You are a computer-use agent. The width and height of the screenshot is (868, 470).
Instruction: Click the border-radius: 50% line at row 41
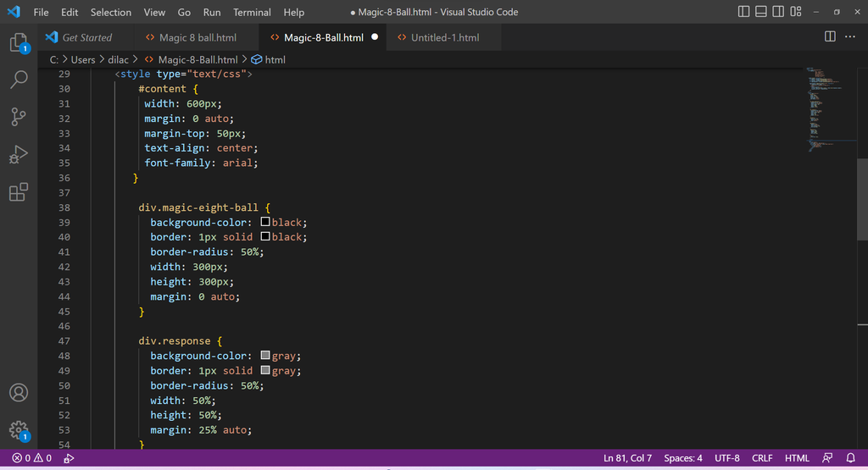click(207, 252)
